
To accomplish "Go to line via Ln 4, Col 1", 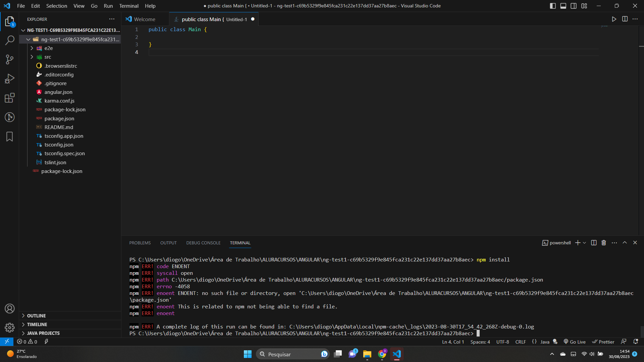I will [453, 342].
